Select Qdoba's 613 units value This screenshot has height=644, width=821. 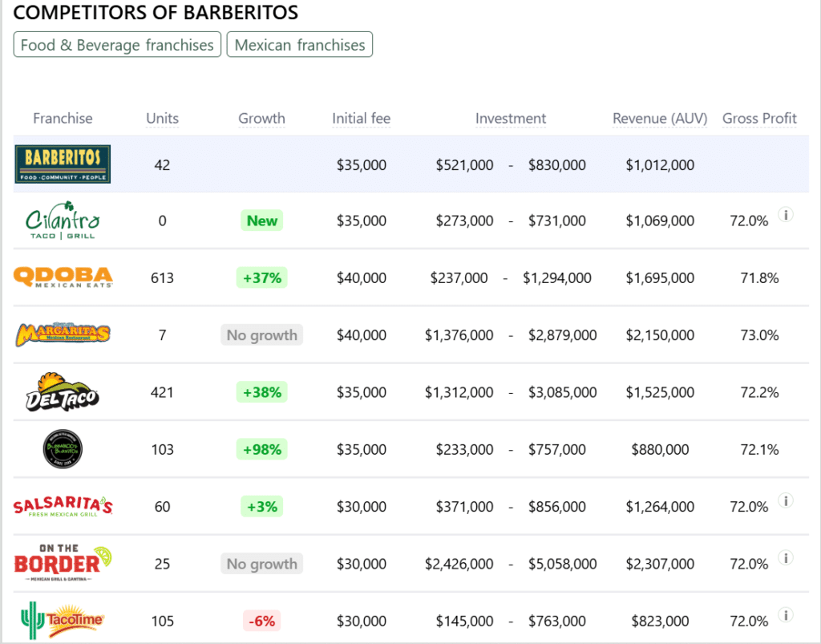point(162,277)
